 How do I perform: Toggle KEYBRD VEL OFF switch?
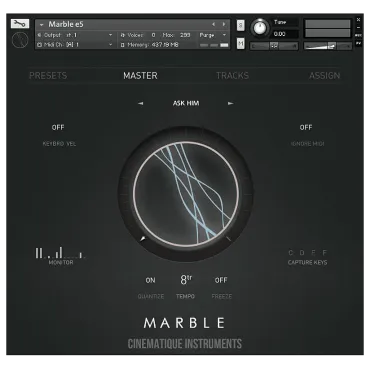(x=58, y=127)
